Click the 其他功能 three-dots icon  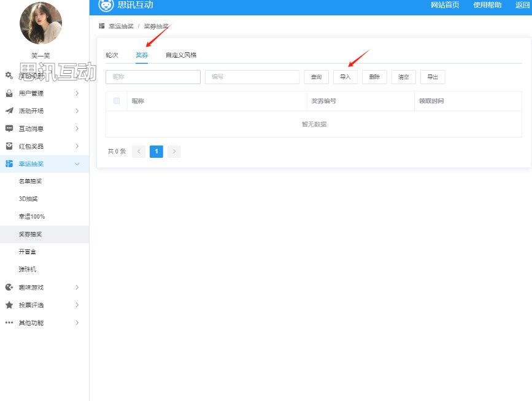[9, 323]
